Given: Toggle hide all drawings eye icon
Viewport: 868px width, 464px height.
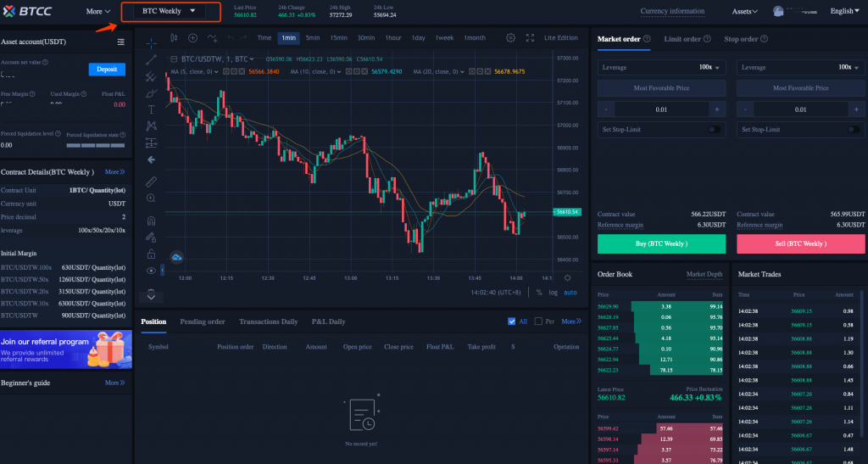Looking at the screenshot, I should pyautogui.click(x=151, y=271).
